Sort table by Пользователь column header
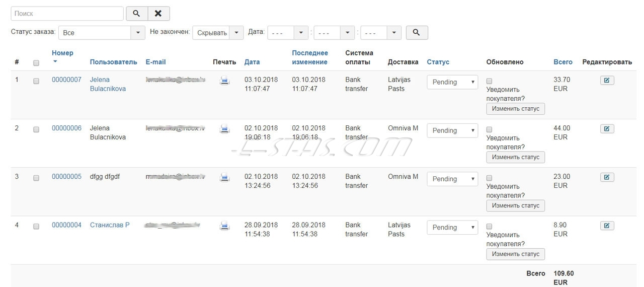 coord(113,62)
